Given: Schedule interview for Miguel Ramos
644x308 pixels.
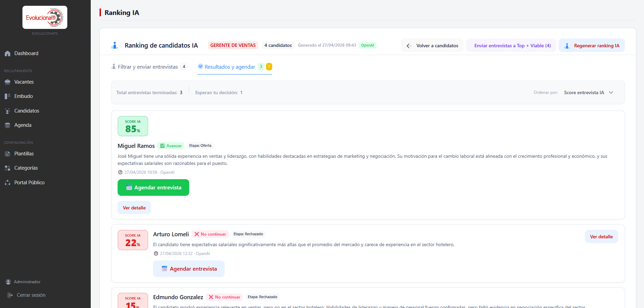Looking at the screenshot, I should (153, 188).
